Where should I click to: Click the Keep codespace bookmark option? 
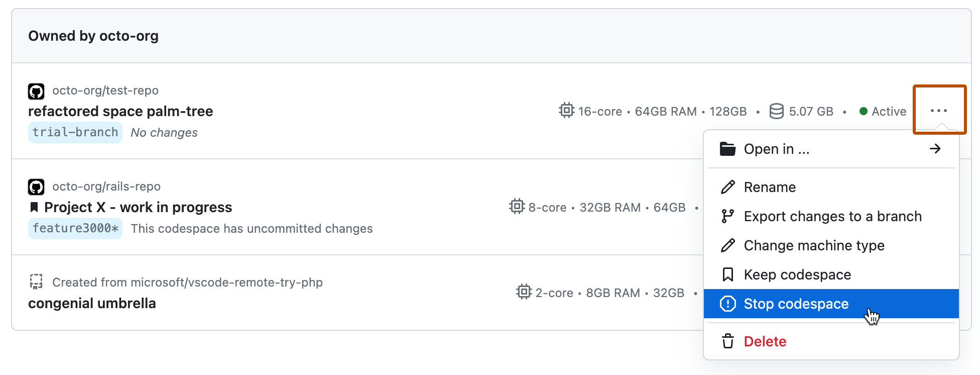pyautogui.click(x=797, y=274)
